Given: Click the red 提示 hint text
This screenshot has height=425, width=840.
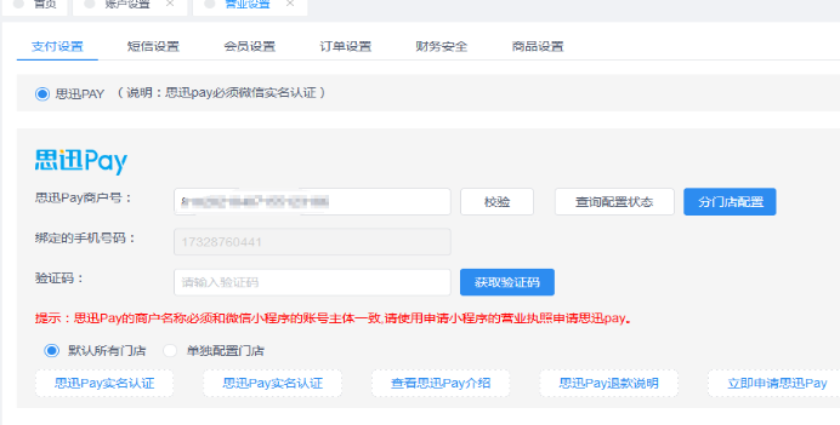Looking at the screenshot, I should click(x=333, y=318).
